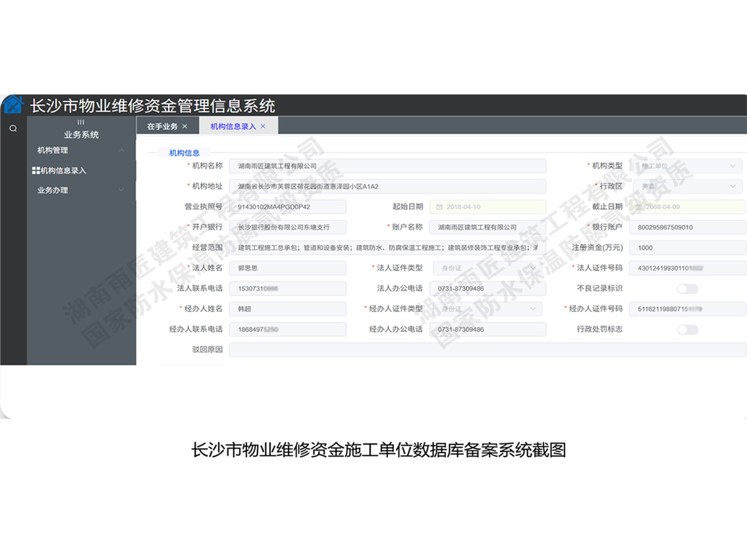
Task: Click the 截止日期 date field
Action: [x=688, y=207]
